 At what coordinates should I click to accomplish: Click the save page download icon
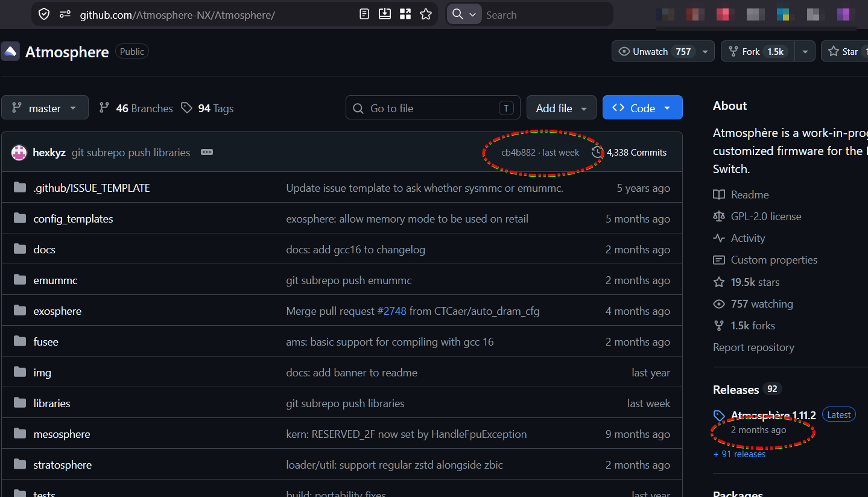tap(385, 14)
